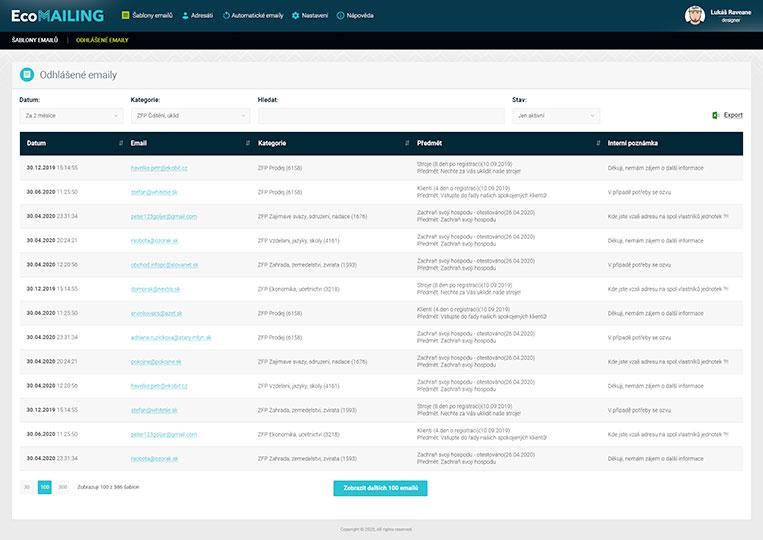Click the Automatické emaily nav icon
This screenshot has width=763, height=540.
coord(226,16)
